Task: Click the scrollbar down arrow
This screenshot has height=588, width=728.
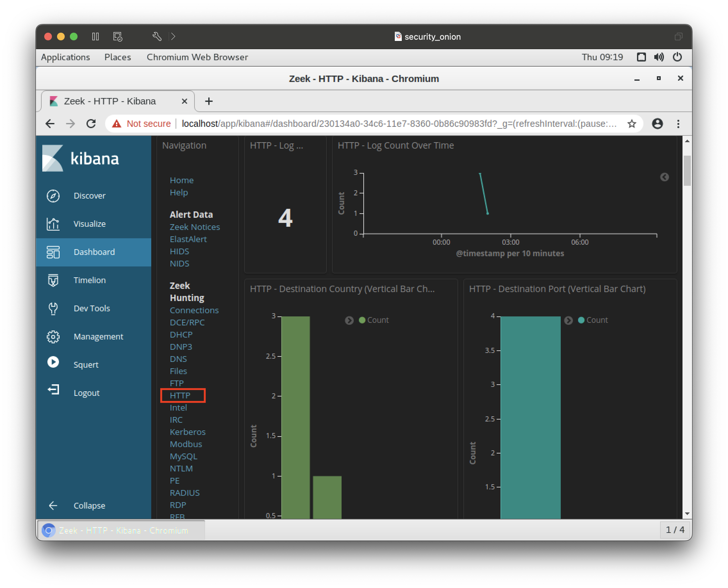Action: 687,514
